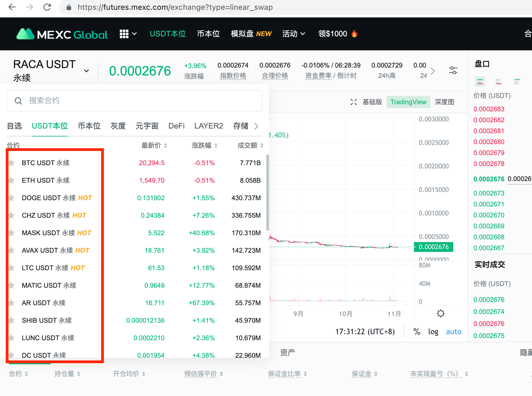Switch to the TradingView chart tab

408,102
